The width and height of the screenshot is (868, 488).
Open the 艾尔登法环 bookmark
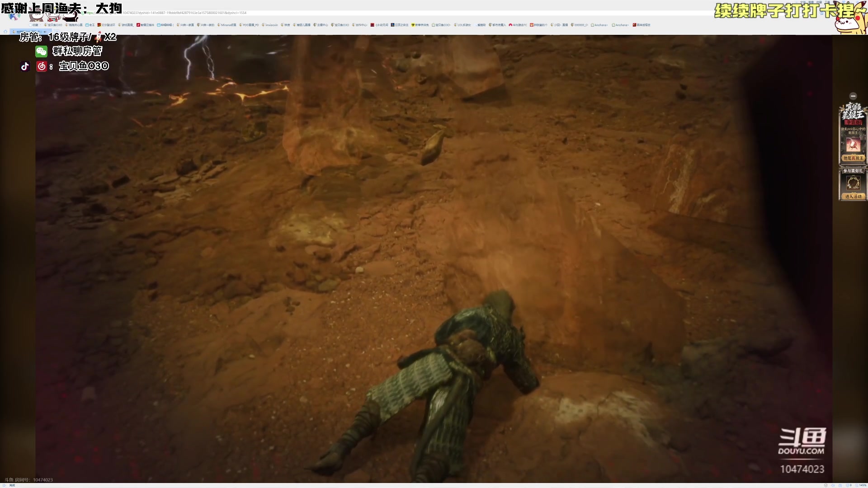click(106, 25)
